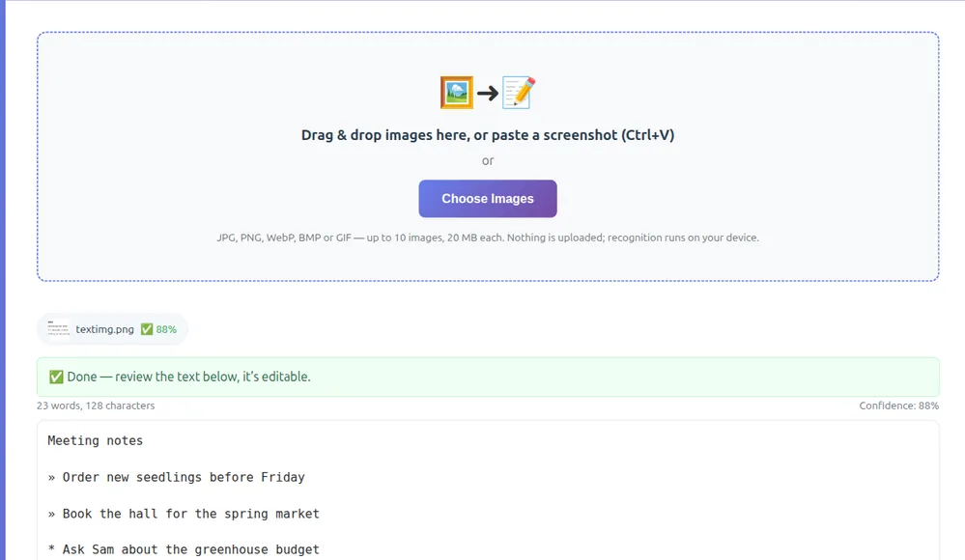Click the 'Meeting notes' line in text editor
Image resolution: width=965 pixels, height=560 pixels.
click(x=96, y=440)
